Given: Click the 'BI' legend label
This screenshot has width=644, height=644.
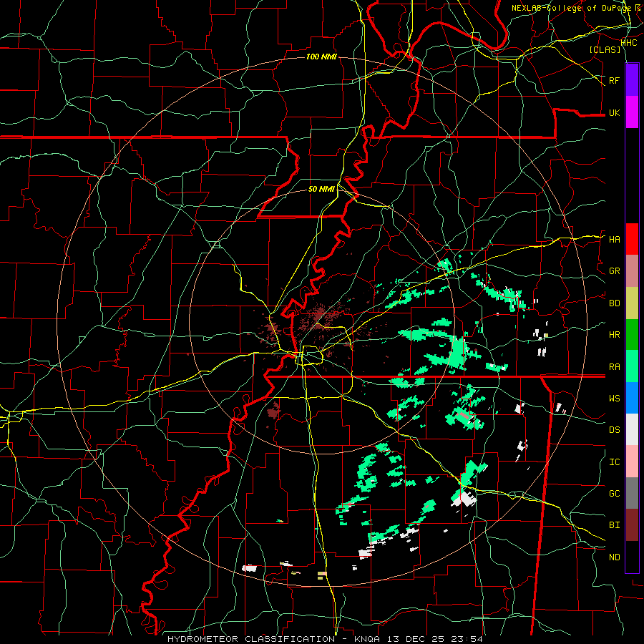Looking at the screenshot, I should [614, 525].
